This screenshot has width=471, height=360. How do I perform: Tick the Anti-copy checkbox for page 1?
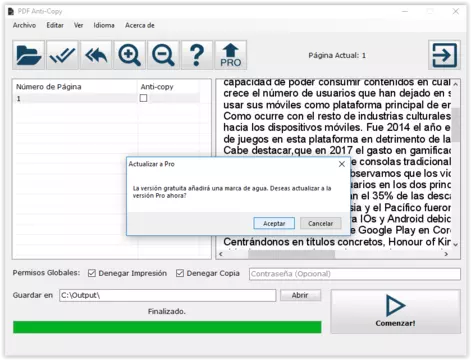[x=143, y=98]
